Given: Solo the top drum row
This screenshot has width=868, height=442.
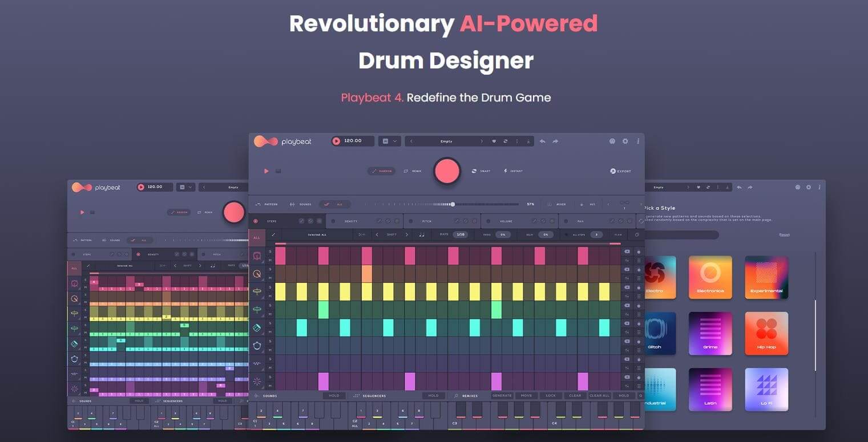Looking at the screenshot, I should point(270,253).
